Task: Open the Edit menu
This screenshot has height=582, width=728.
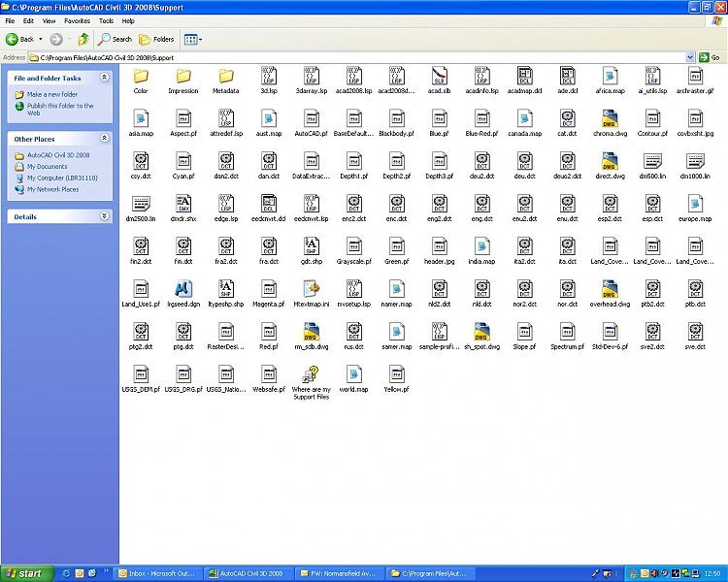Action: tap(28, 21)
